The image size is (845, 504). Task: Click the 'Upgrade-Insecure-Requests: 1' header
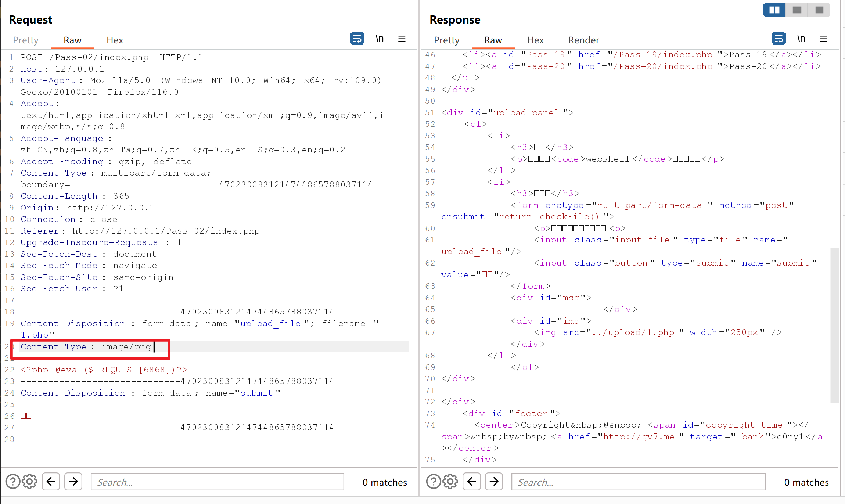click(x=101, y=242)
